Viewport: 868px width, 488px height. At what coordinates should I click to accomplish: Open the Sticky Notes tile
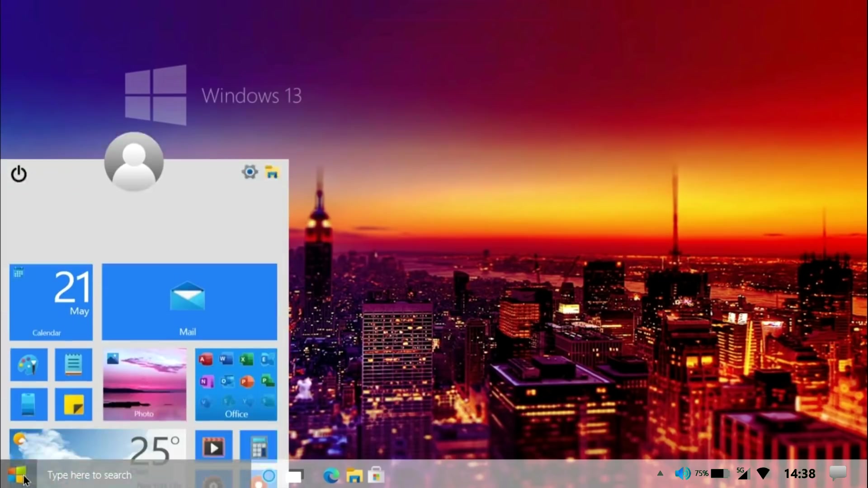point(73,404)
